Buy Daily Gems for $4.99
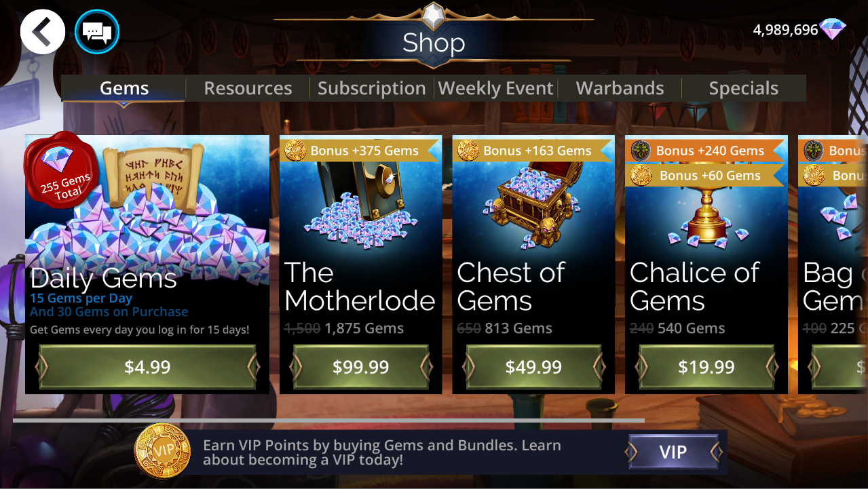Viewport: 868px width, 489px height. point(147,367)
